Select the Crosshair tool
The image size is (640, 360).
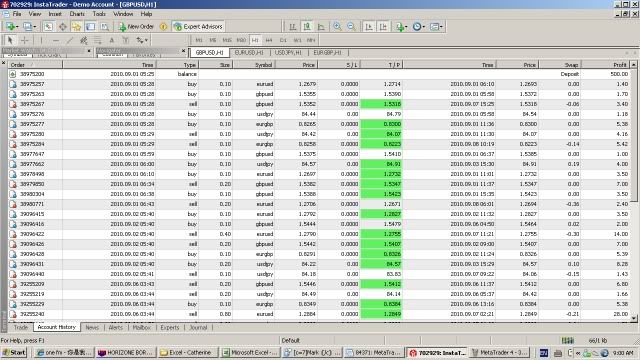click(x=24, y=40)
